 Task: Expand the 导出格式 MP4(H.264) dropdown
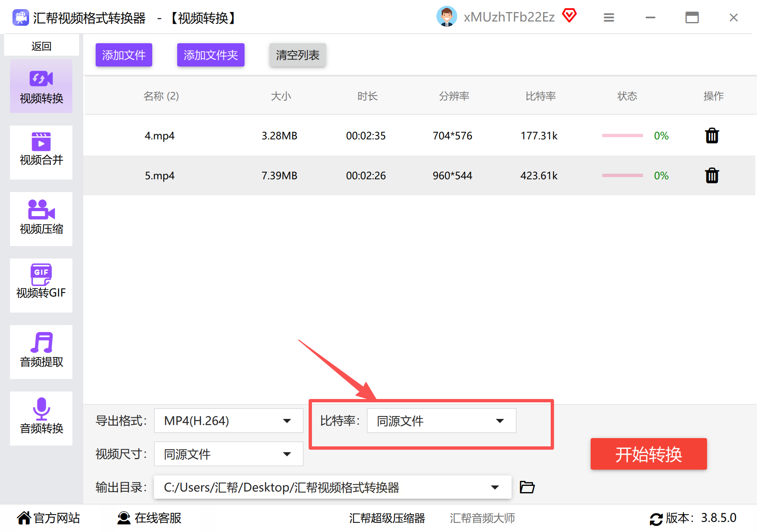click(x=228, y=421)
